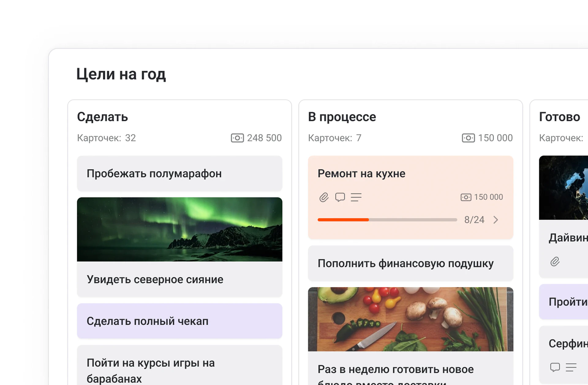Expand checklist chevron next to 8/24
This screenshot has width=588, height=385.
(496, 220)
